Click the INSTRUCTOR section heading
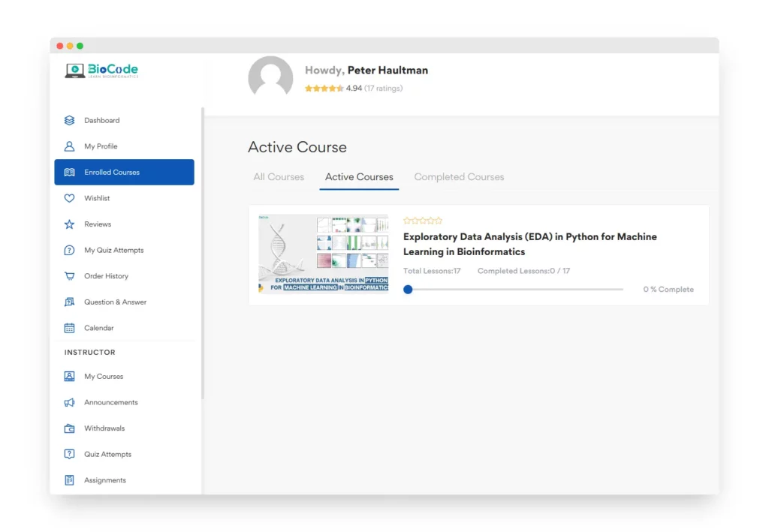Screen dimensions: 769x532 pos(90,352)
